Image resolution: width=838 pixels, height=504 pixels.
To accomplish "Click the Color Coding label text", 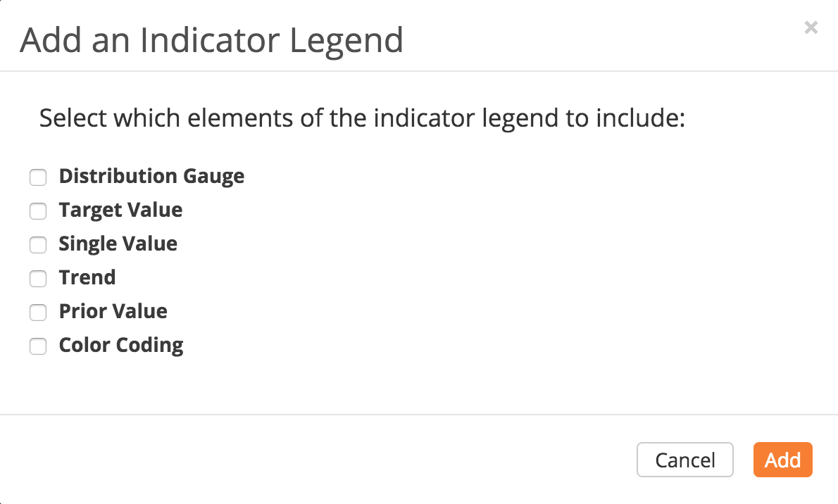I will click(x=121, y=345).
